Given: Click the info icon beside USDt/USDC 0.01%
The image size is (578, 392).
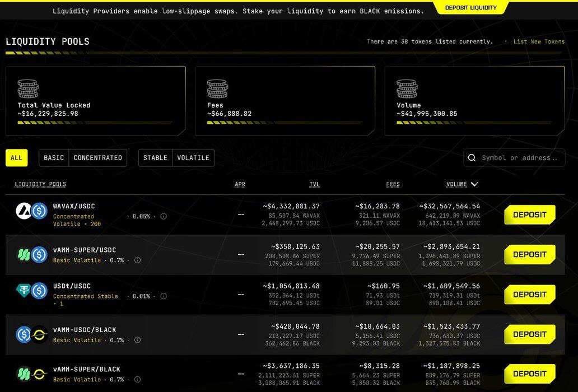Looking at the screenshot, I should tap(164, 296).
